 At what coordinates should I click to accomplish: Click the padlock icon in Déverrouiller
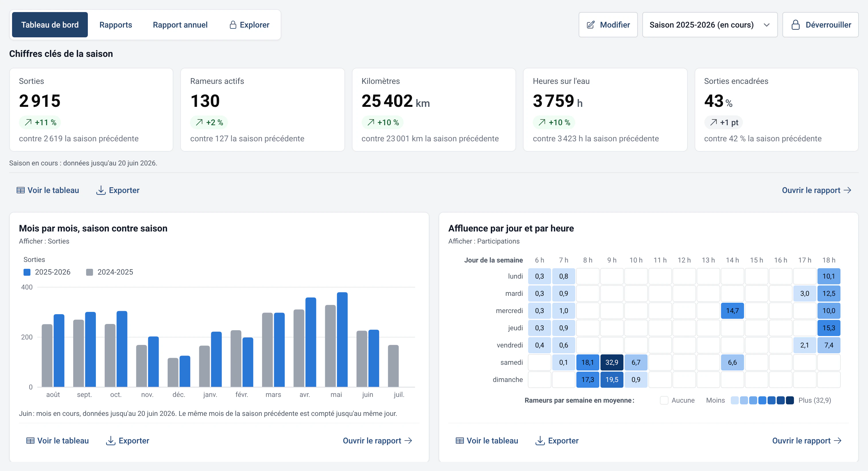tap(796, 25)
